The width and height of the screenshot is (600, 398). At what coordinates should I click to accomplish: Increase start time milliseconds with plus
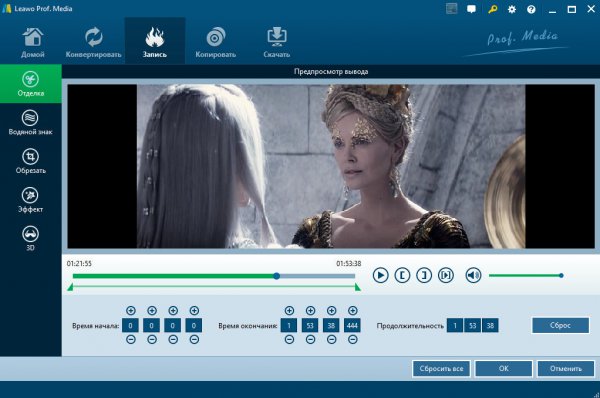pyautogui.click(x=194, y=310)
